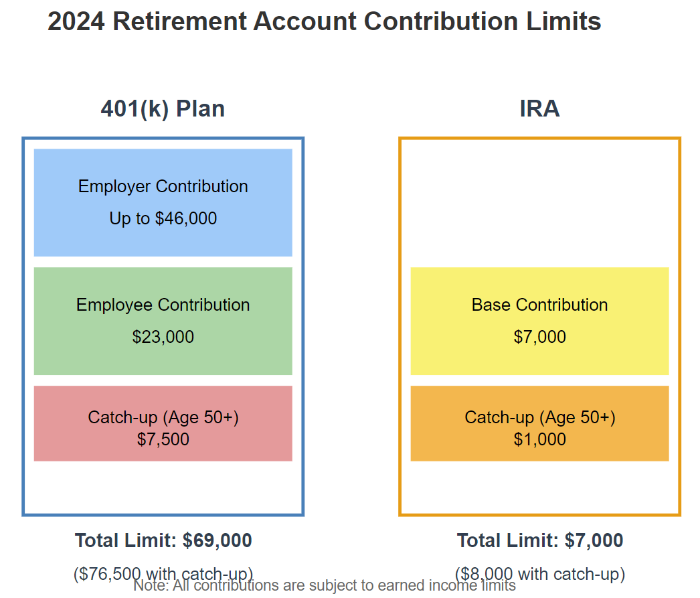Click the blank area below the 401(k) catch-up box
The height and width of the screenshot is (598, 700).
coord(163,488)
